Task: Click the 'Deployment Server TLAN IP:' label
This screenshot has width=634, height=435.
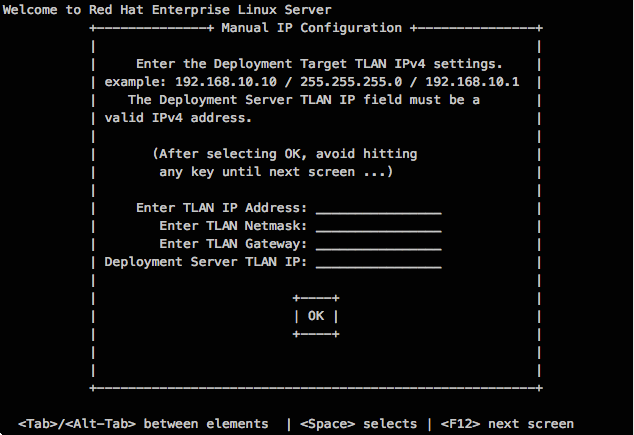Action: 205,262
